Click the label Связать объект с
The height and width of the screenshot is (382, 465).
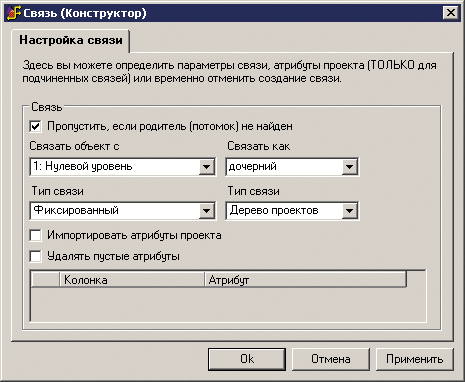74,146
